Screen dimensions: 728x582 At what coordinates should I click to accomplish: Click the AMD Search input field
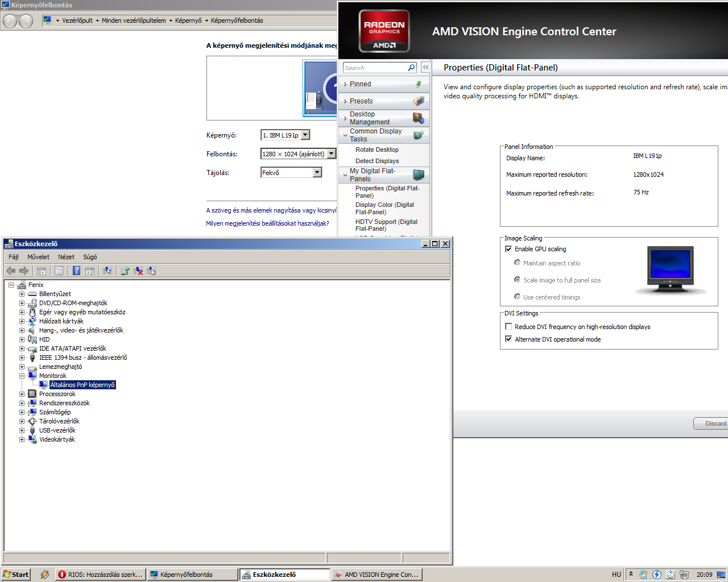[x=375, y=68]
